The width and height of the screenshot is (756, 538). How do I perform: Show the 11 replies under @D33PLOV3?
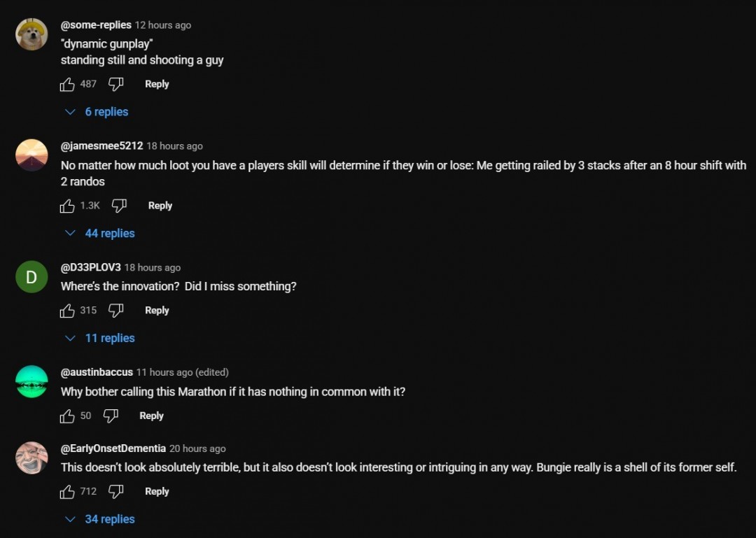[100, 339]
